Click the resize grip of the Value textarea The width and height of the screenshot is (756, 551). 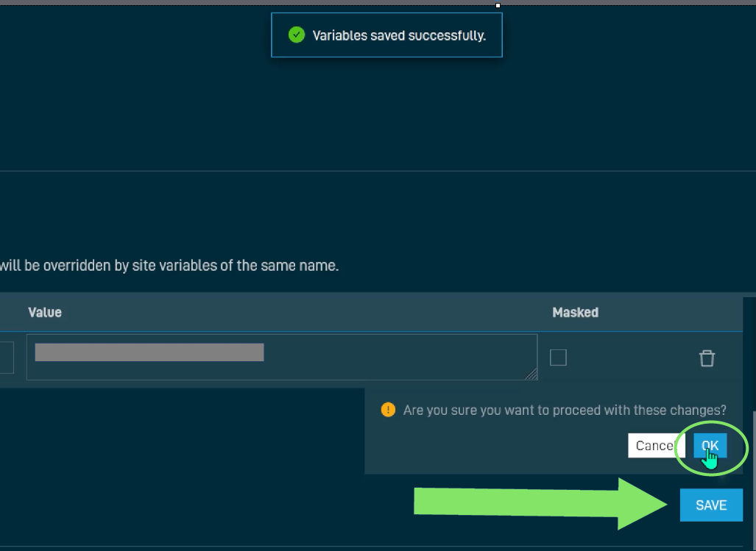pos(531,374)
